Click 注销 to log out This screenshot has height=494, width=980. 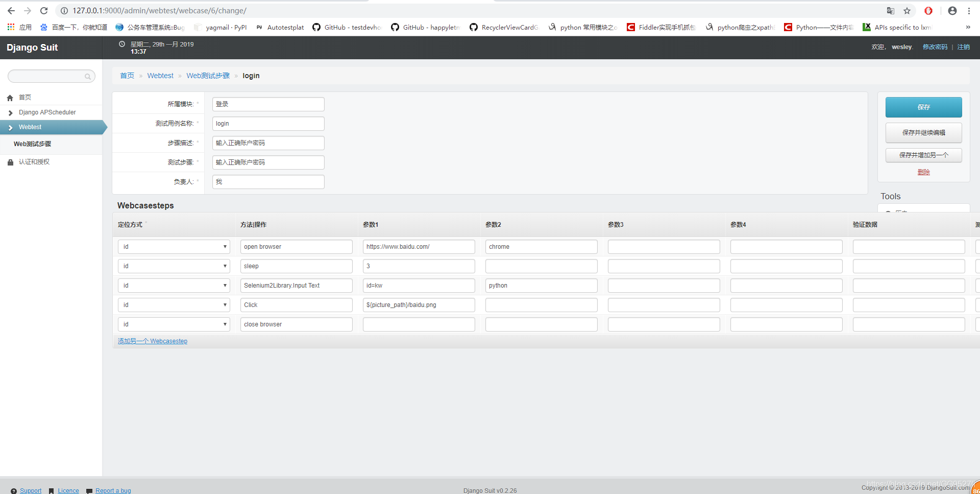(963, 47)
